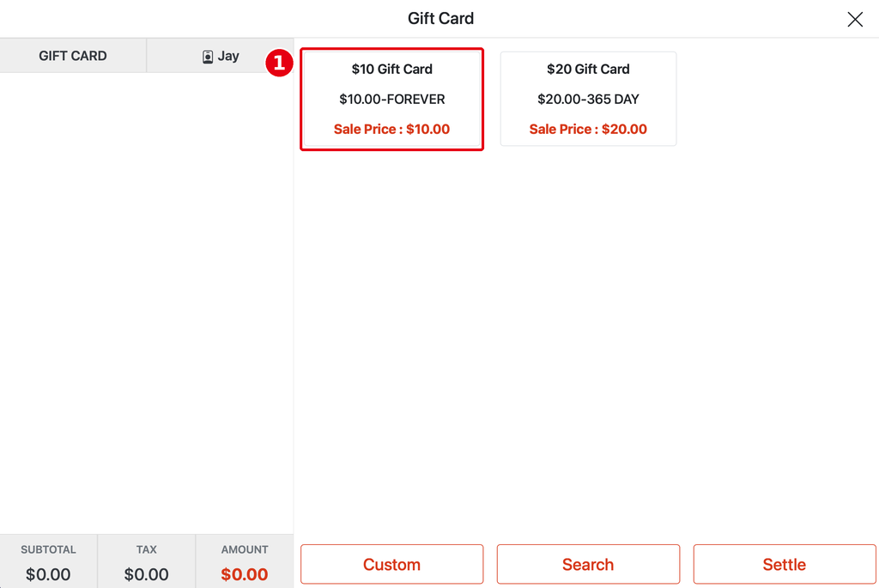
Task: Click the TAX label
Action: click(146, 550)
